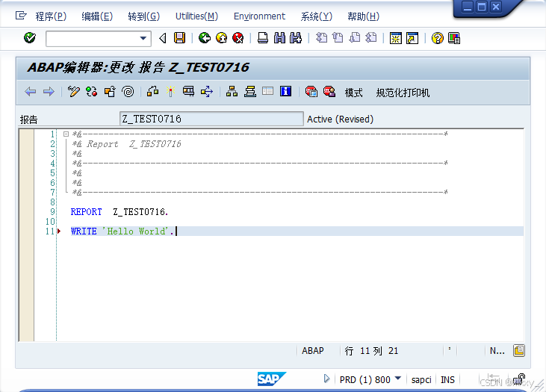Click the REPORT keyword on line 9
Image resolution: width=546 pixels, height=392 pixels.
pos(87,211)
